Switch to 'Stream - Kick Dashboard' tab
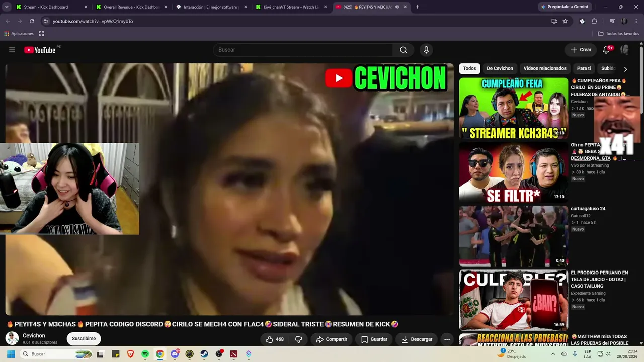Image resolution: width=644 pixels, height=362 pixels. coord(52,7)
